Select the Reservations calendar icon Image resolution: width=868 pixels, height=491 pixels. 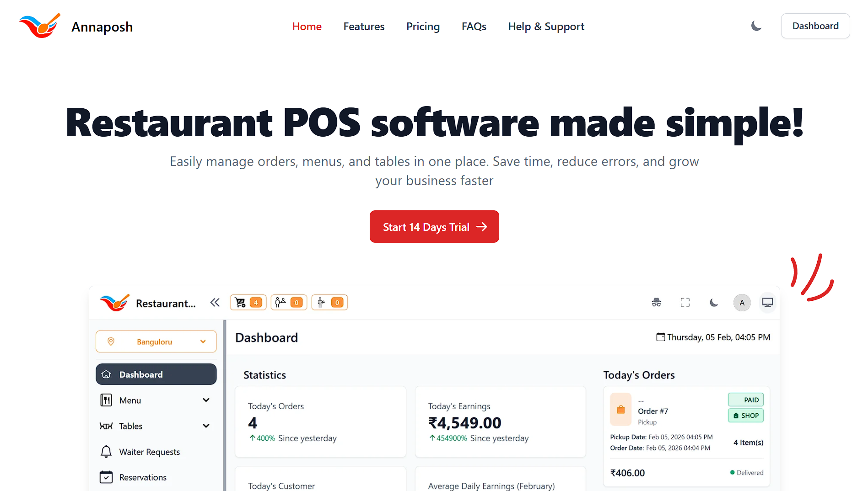click(106, 477)
